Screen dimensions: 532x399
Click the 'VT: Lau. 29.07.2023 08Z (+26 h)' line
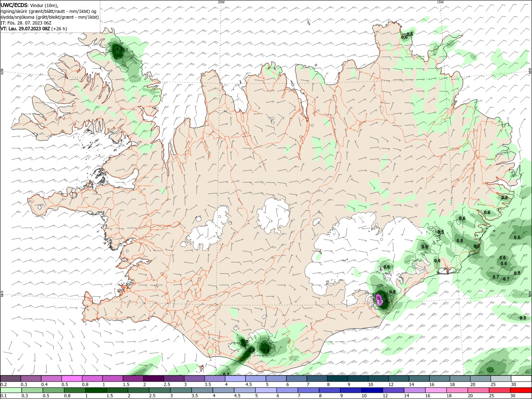point(34,29)
